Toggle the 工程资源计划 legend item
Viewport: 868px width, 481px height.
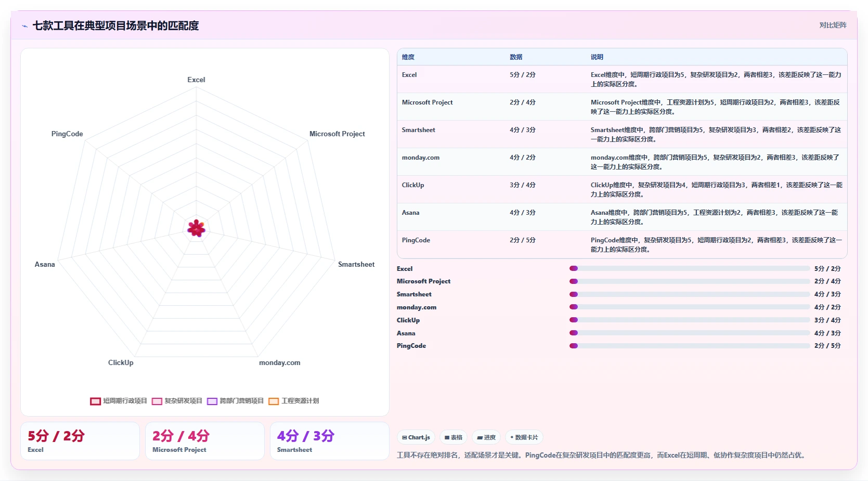293,401
